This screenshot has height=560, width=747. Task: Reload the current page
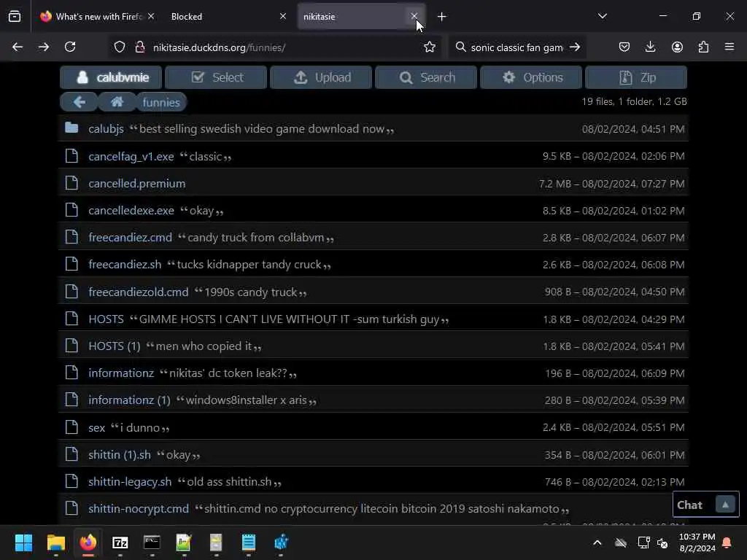70,47
